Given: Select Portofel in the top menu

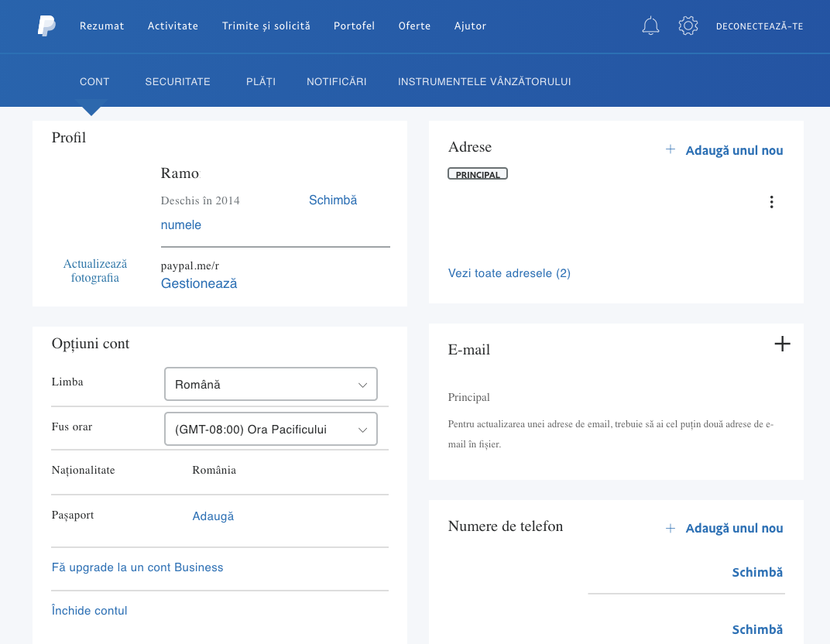Looking at the screenshot, I should [x=354, y=26].
